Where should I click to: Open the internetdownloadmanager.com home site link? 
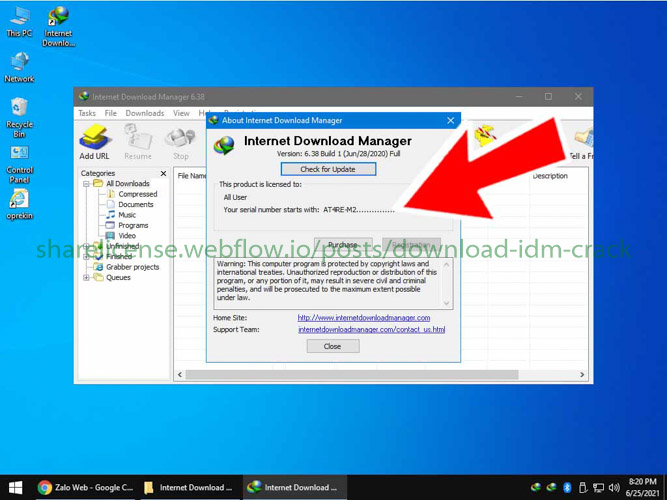tap(364, 318)
